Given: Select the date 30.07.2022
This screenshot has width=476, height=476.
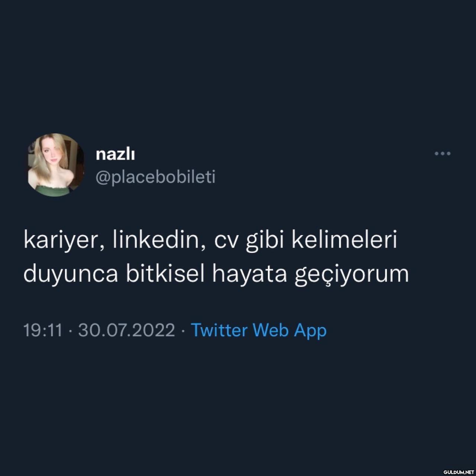Looking at the screenshot, I should (126, 330).
